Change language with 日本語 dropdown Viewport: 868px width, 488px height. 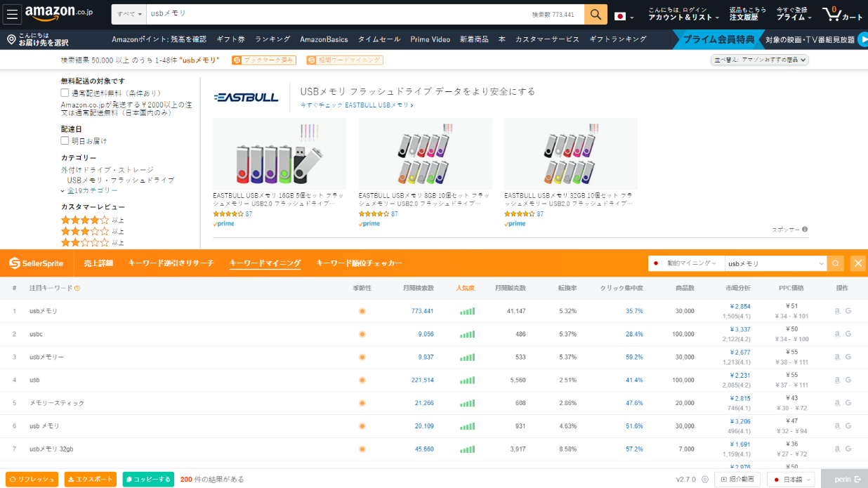coord(791,480)
